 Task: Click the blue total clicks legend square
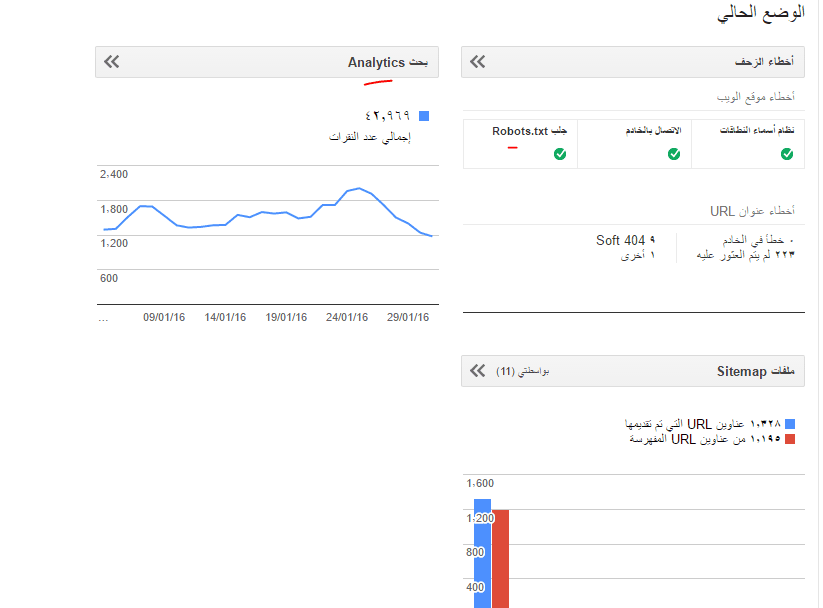424,116
